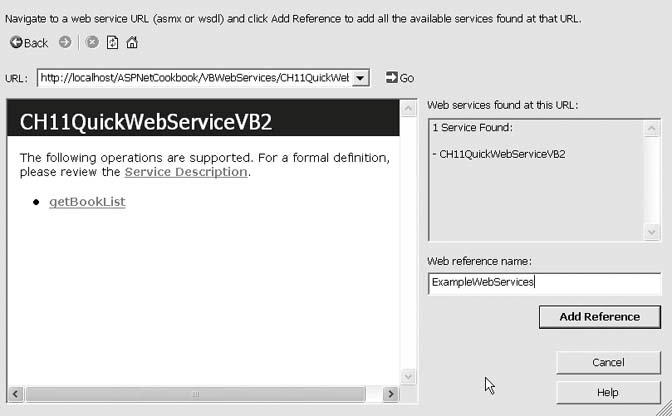Click the CH11QuickWebServiceVB2 page heading
The height and width of the screenshot is (416, 672).
tap(146, 122)
